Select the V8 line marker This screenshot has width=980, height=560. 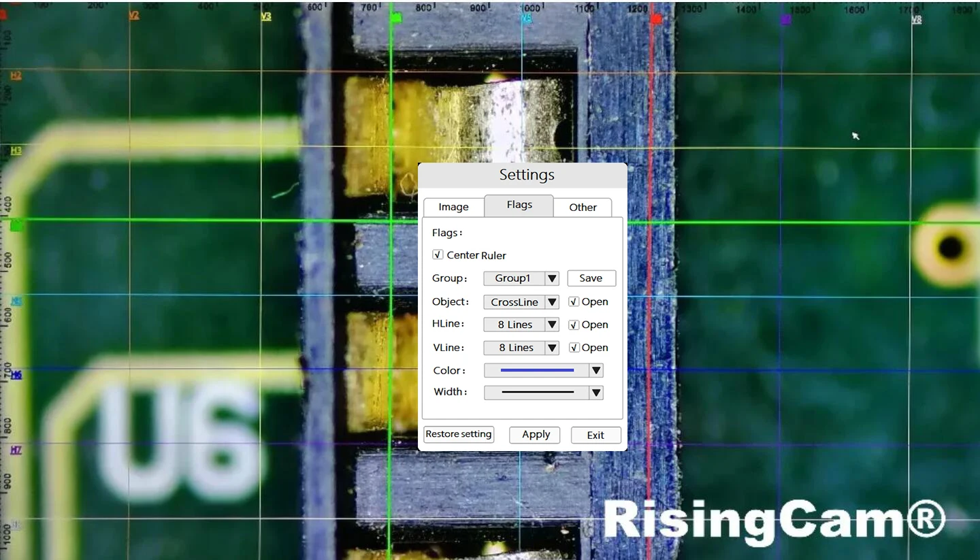coord(916,20)
